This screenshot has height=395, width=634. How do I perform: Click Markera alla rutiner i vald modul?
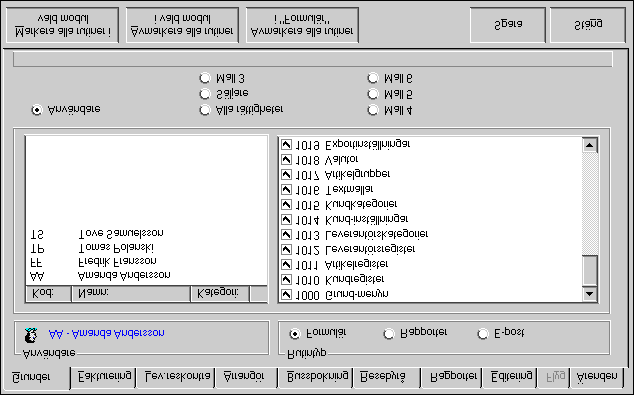(x=63, y=25)
